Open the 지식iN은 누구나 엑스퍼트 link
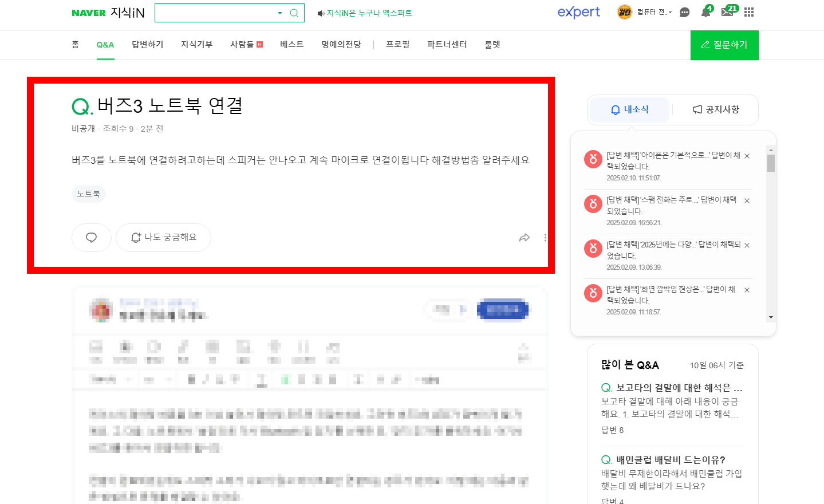The width and height of the screenshot is (824, 504). 369,13
